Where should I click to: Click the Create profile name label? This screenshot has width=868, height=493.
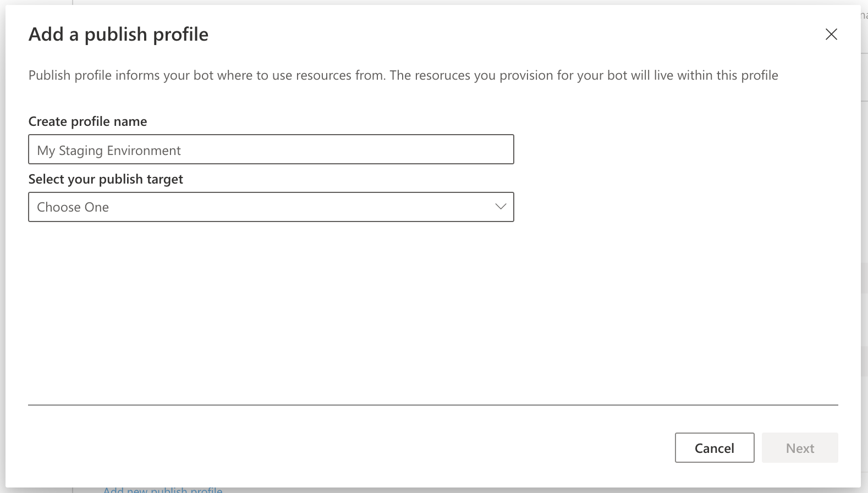[87, 121]
